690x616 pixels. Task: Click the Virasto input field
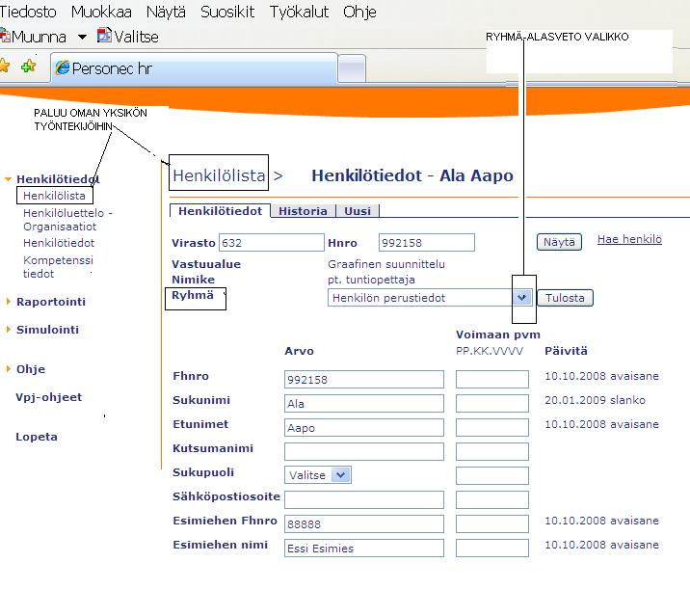272,243
